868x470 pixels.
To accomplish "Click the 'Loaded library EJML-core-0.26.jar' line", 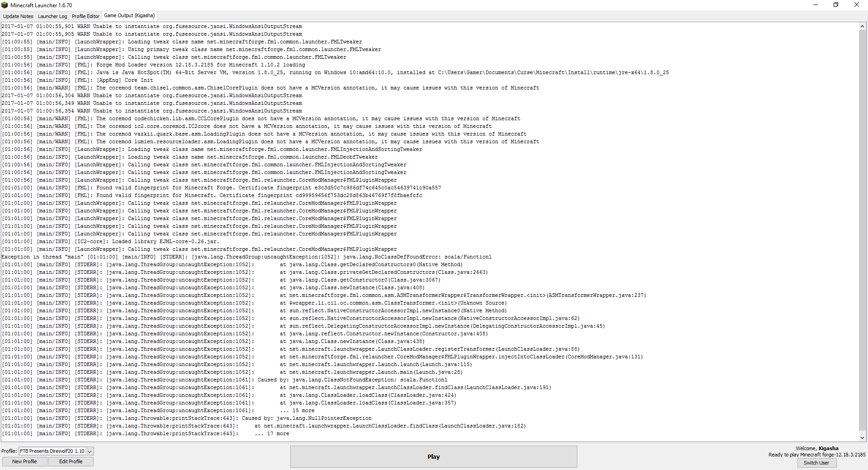I will click(110, 241).
